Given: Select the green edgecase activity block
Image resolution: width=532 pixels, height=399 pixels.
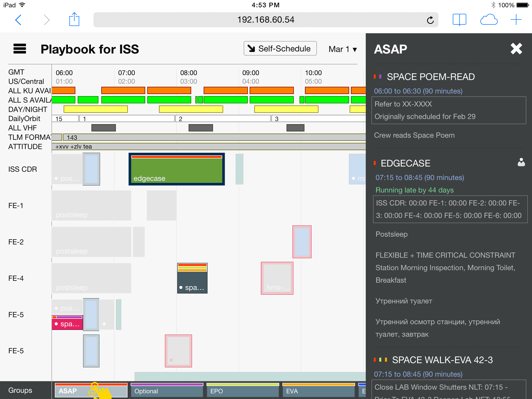Looking at the screenshot, I should click(177, 169).
